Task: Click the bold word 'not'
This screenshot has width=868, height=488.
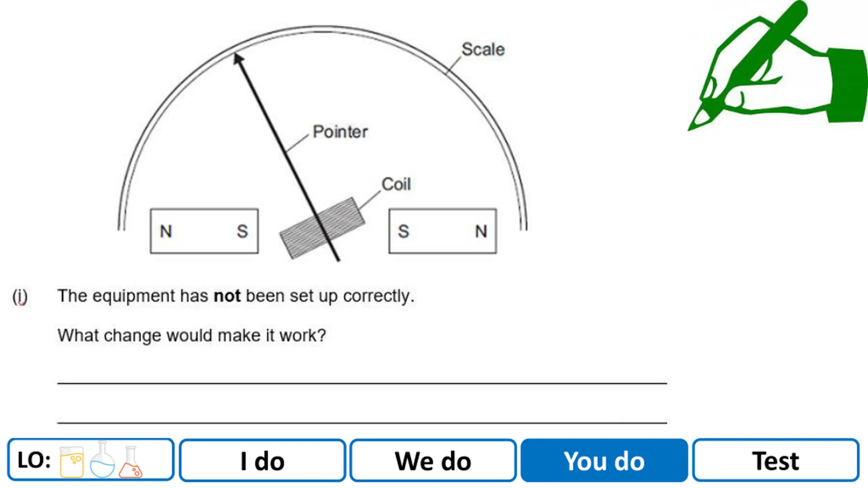Action: pyautogui.click(x=227, y=296)
